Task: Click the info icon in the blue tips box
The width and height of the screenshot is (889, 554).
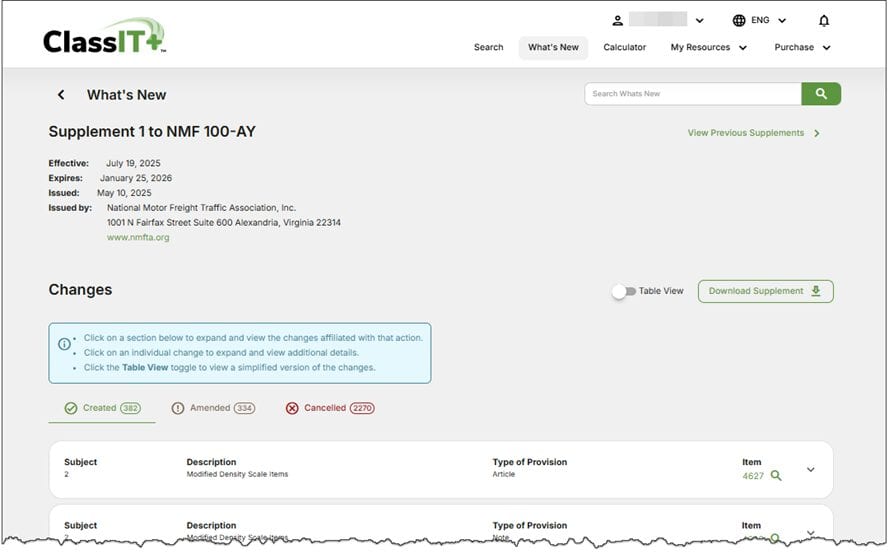Action: point(65,344)
